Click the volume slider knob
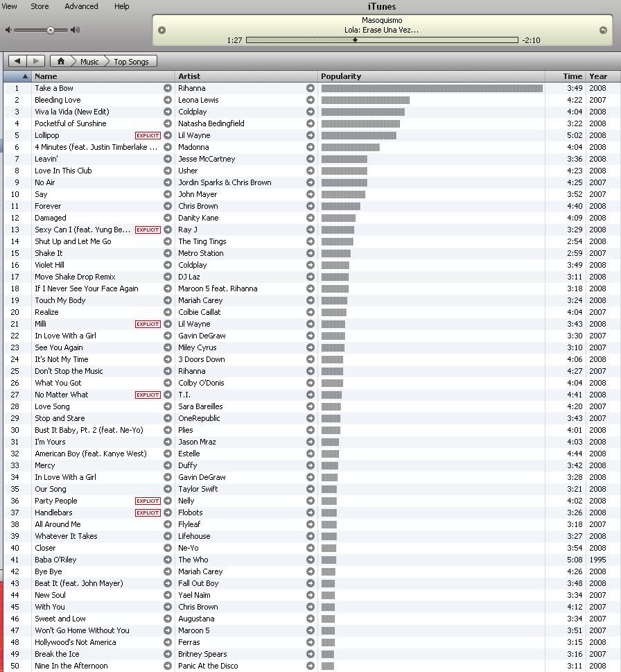 [51, 30]
